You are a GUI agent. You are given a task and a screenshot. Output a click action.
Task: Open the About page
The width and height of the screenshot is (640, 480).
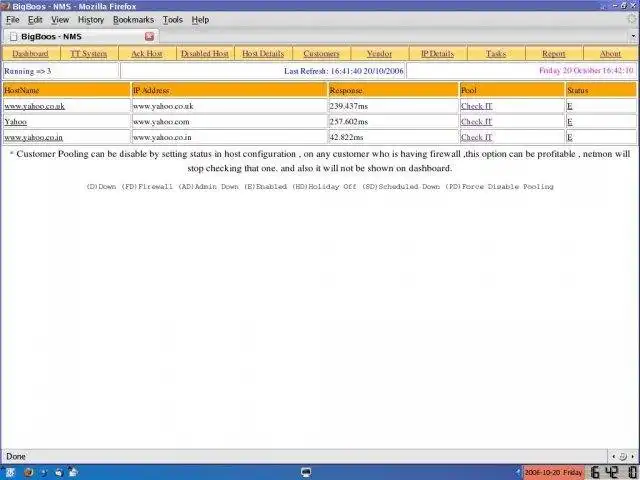[610, 53]
